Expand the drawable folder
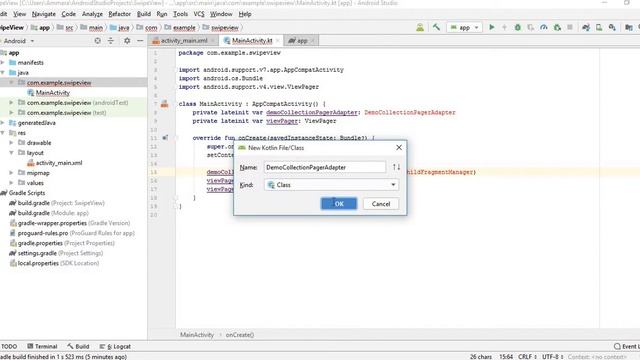 11,143
